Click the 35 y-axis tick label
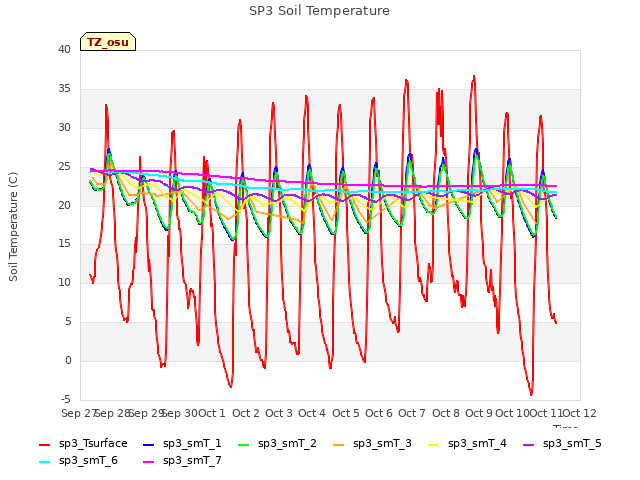The width and height of the screenshot is (640, 480). pyautogui.click(x=64, y=89)
